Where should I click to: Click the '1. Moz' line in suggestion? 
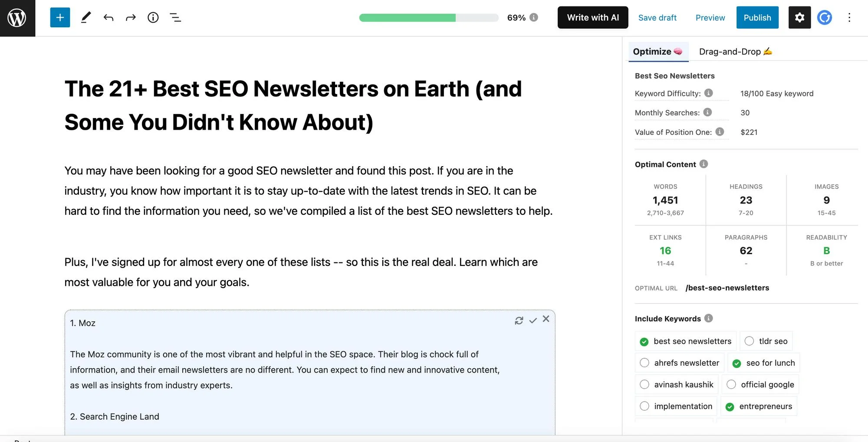pos(83,323)
